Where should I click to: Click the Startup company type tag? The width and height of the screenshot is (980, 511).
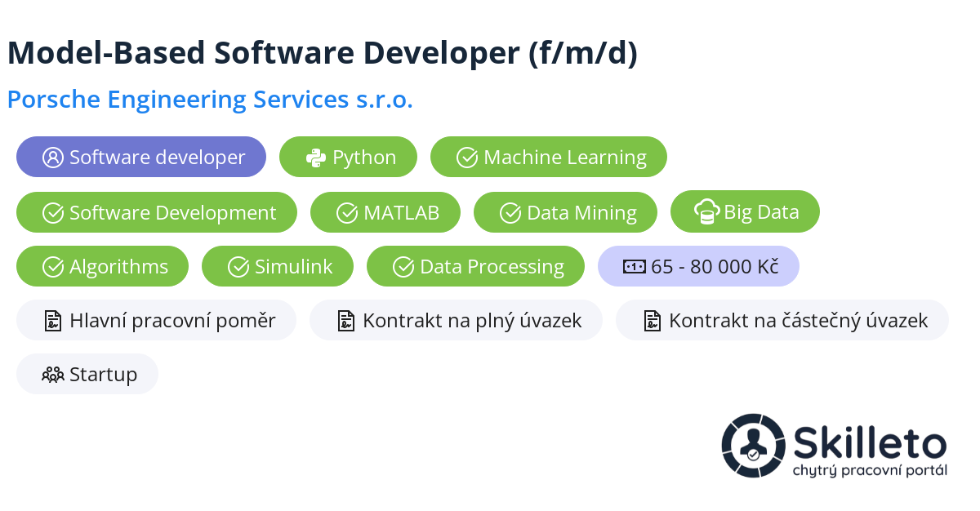87,374
